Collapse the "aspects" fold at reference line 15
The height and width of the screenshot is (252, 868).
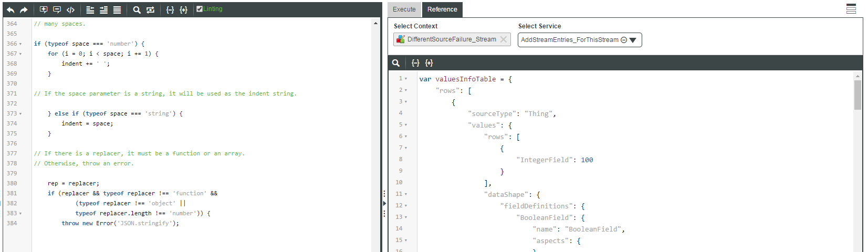point(406,240)
